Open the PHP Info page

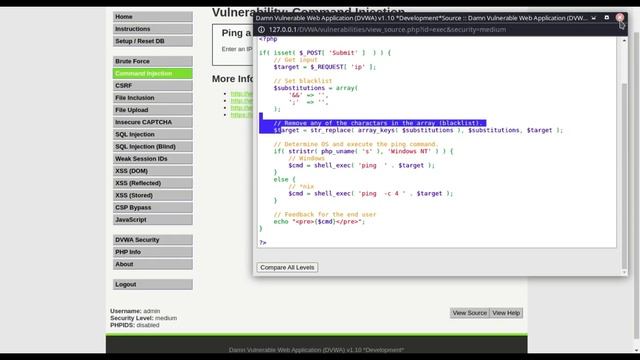pos(152,252)
